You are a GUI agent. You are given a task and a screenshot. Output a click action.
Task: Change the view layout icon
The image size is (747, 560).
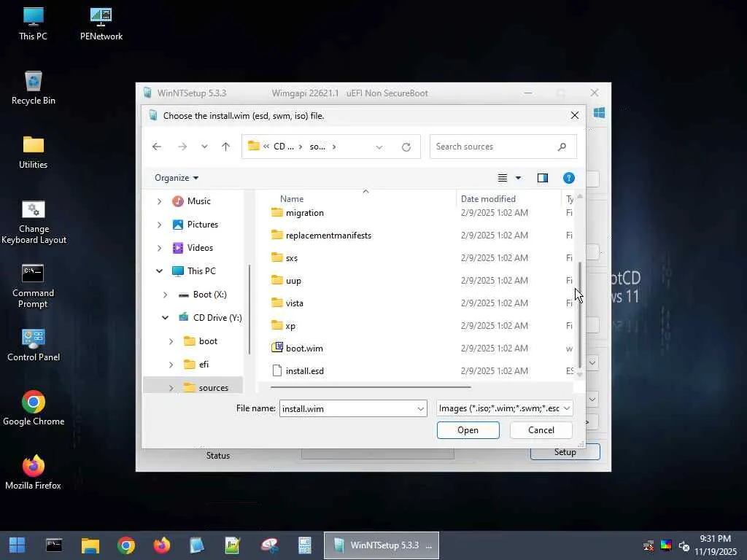(503, 178)
